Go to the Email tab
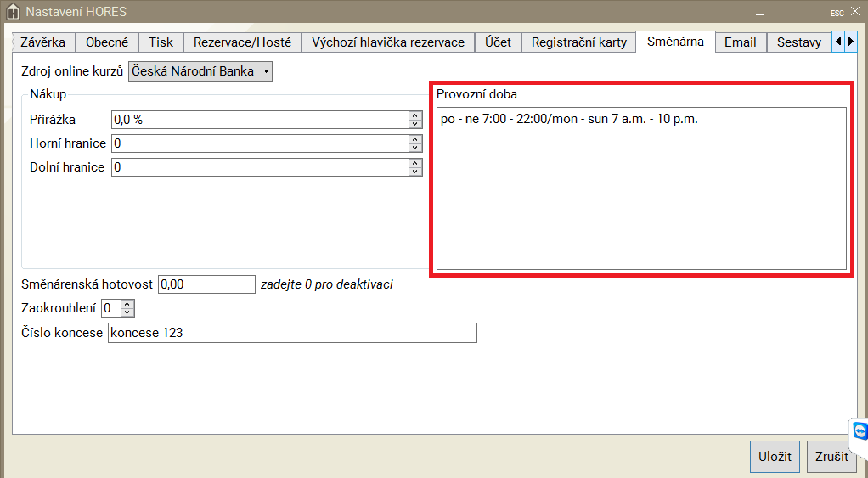The height and width of the screenshot is (478, 868). pos(740,42)
